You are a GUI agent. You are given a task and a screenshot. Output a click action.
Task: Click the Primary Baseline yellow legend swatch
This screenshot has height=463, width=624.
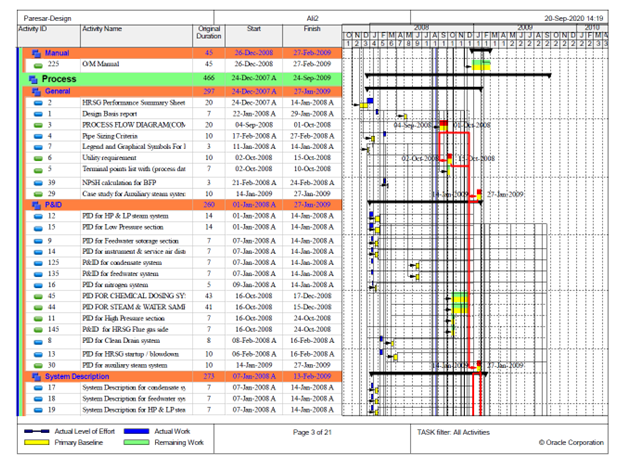coord(37,442)
